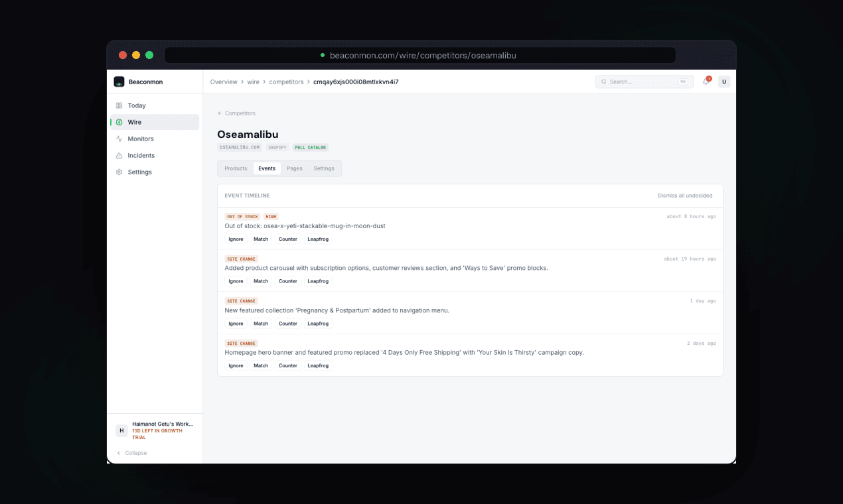Switch to the Pages tab

(x=295, y=168)
